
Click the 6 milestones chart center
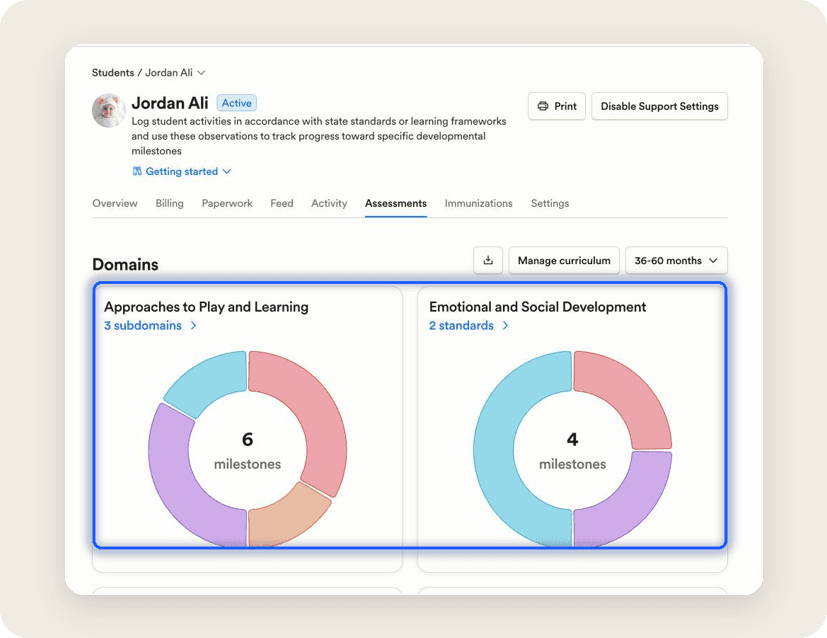pyautogui.click(x=247, y=451)
